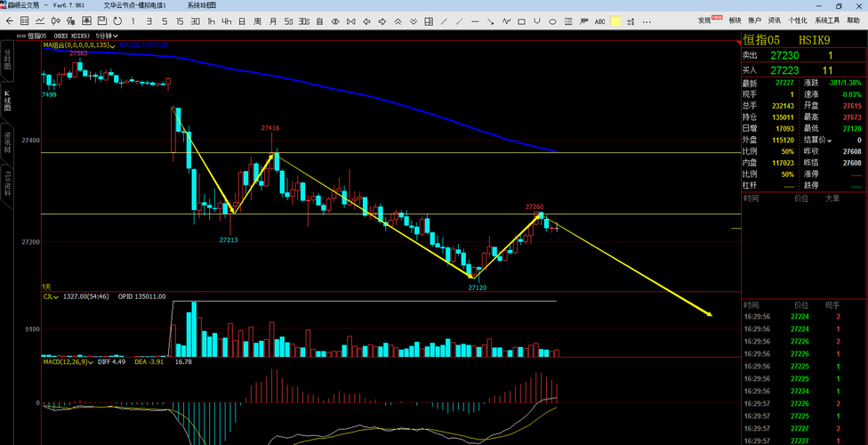
Task: Switch the chart to 1h period
Action: click(x=211, y=21)
